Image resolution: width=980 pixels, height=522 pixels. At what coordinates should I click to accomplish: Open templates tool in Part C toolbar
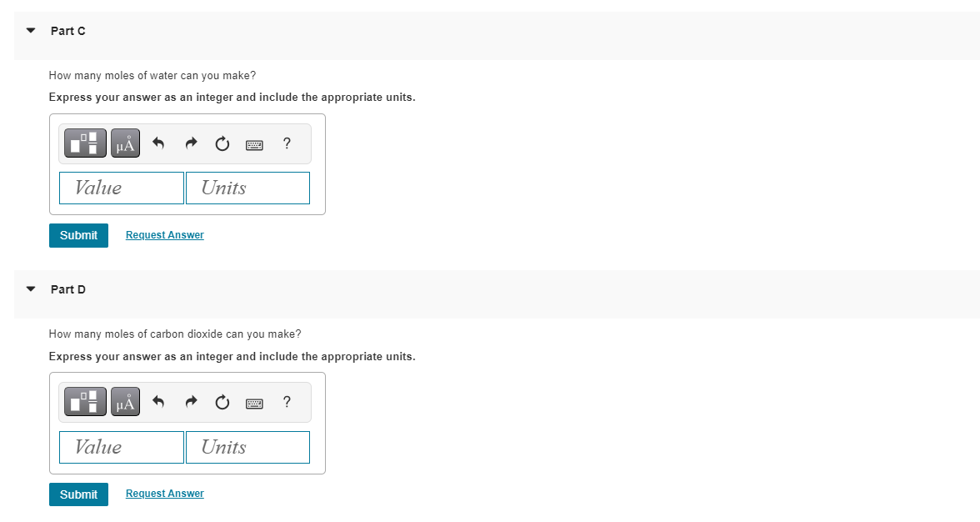click(x=86, y=143)
